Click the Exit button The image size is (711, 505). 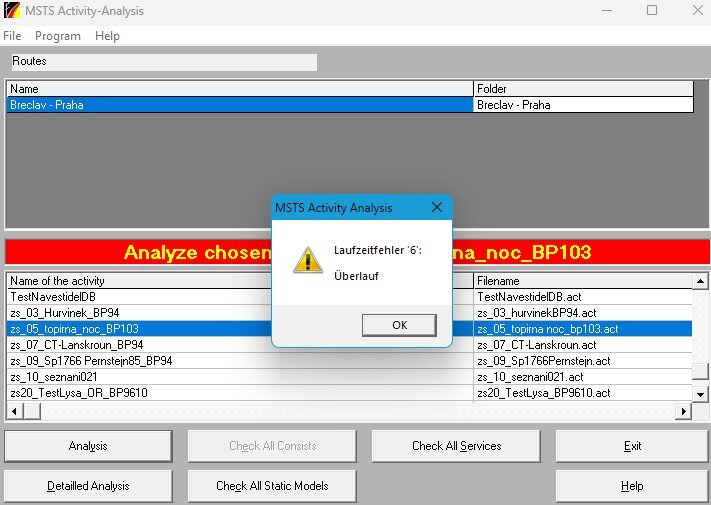(632, 446)
